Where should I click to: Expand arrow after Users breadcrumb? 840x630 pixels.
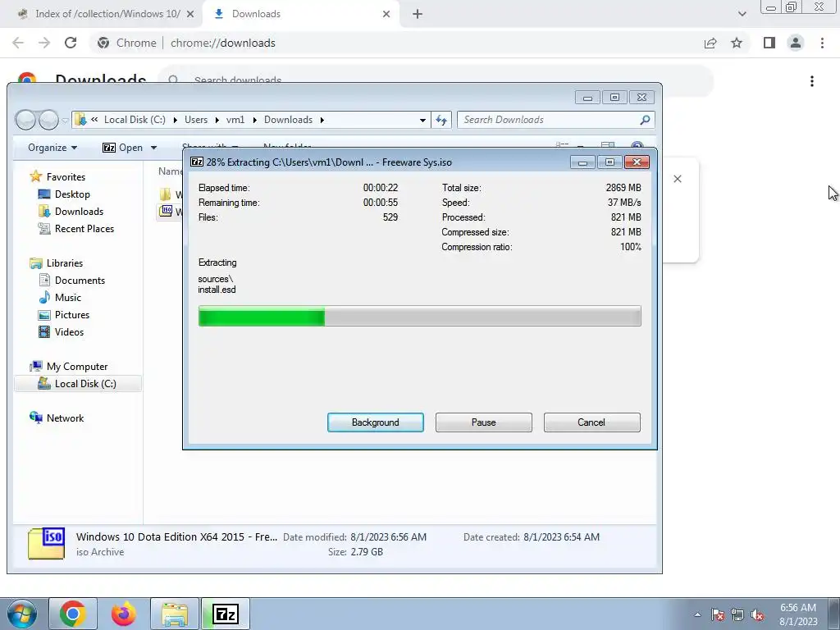point(217,120)
